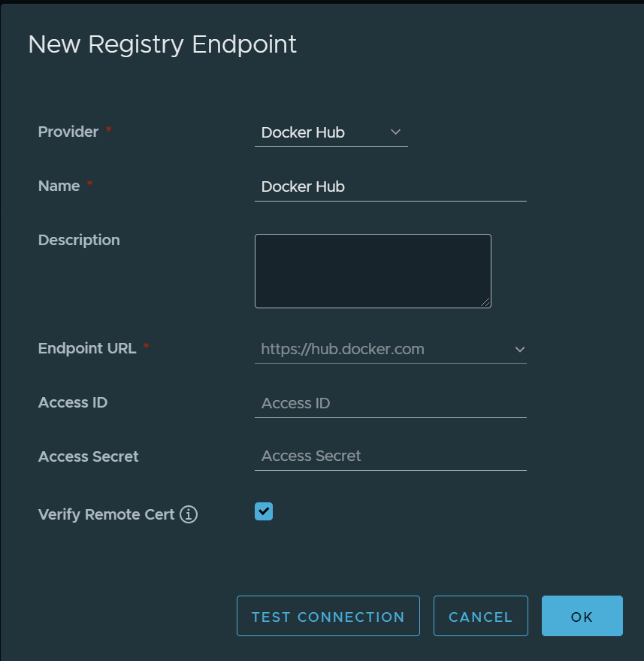Click the Access Secret field label
The width and height of the screenshot is (644, 661).
pyautogui.click(x=89, y=456)
